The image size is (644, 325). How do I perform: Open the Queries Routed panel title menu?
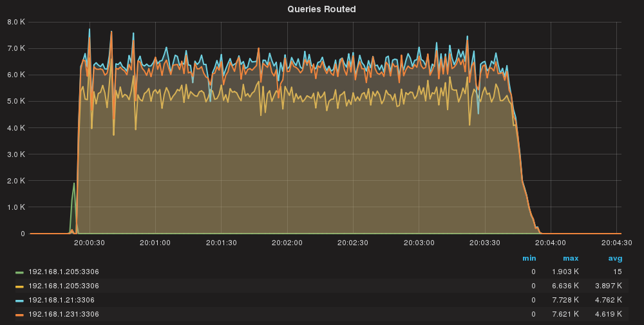pyautogui.click(x=322, y=9)
